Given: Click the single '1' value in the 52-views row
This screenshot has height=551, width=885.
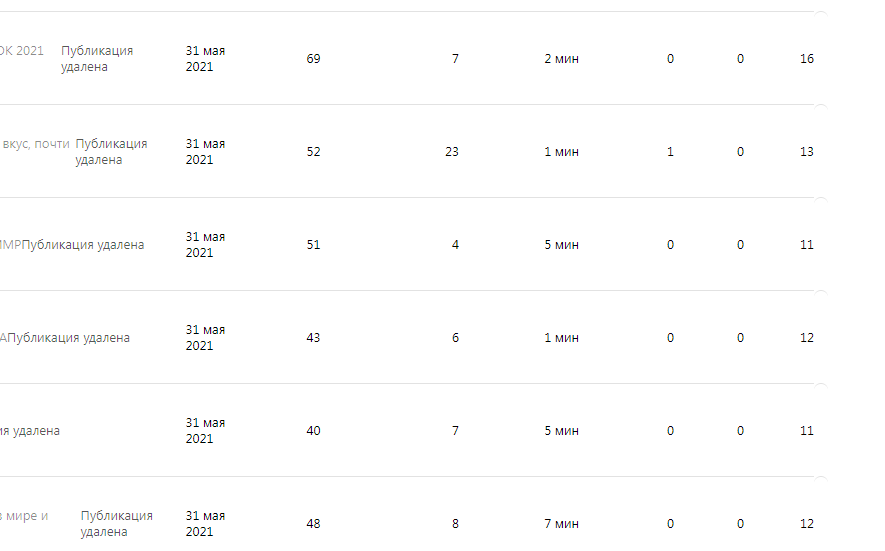Looking at the screenshot, I should [x=670, y=152].
